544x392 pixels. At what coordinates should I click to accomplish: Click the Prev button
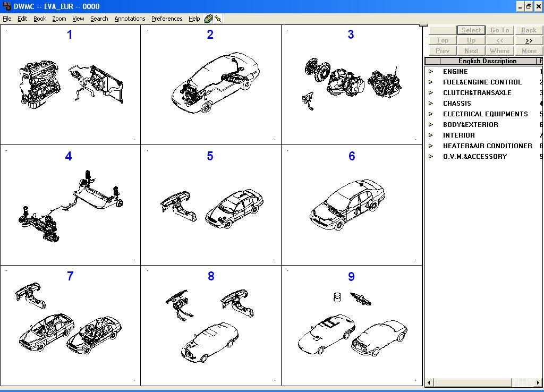click(x=443, y=50)
